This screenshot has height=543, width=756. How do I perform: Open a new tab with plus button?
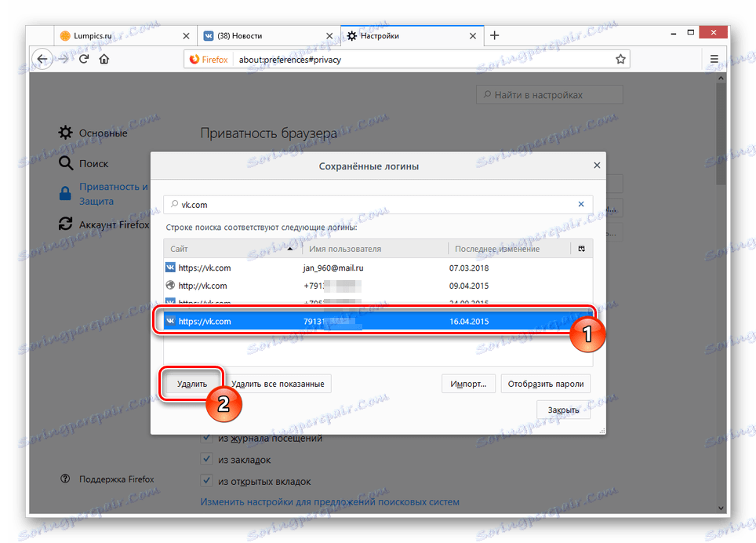[494, 35]
